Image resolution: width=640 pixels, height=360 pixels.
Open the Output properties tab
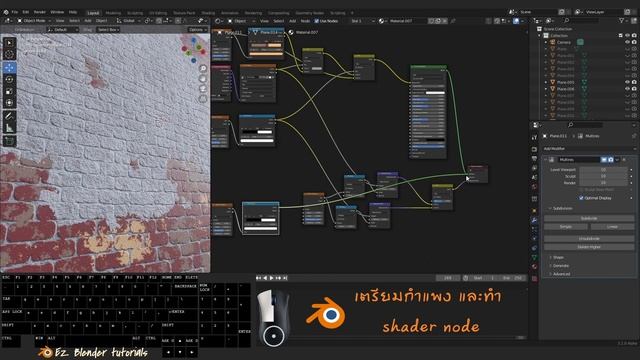click(x=534, y=158)
